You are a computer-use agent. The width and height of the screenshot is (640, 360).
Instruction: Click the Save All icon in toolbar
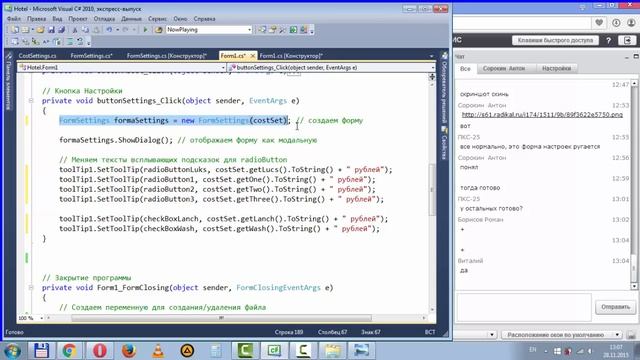click(x=62, y=30)
